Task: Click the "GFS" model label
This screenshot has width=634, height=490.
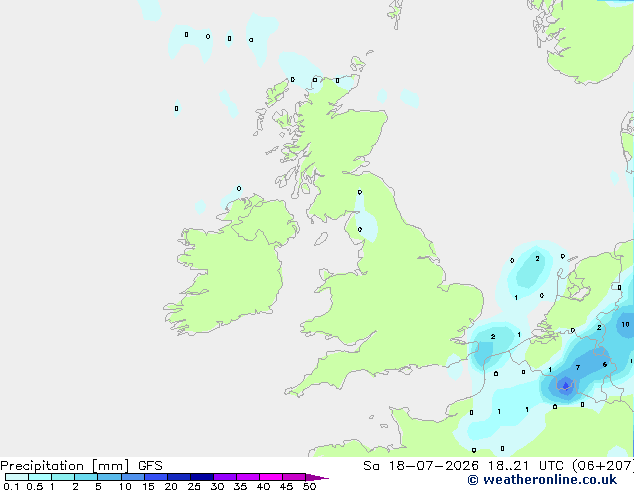Action: (x=150, y=466)
